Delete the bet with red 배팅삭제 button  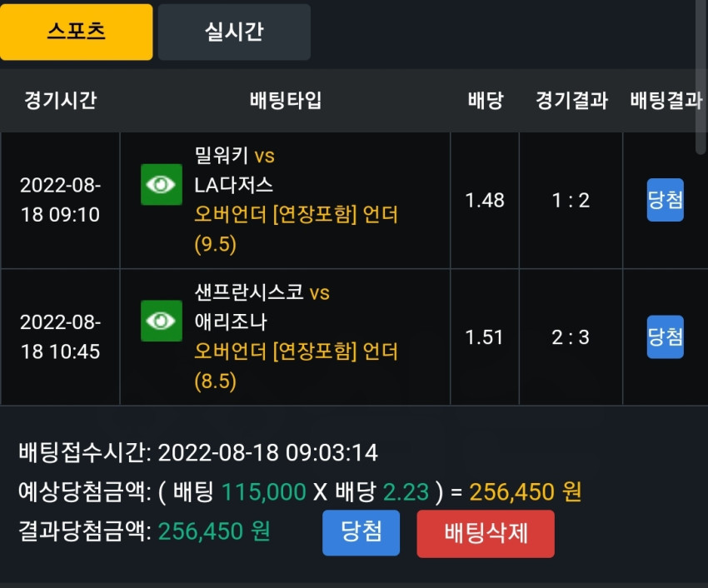(x=486, y=533)
